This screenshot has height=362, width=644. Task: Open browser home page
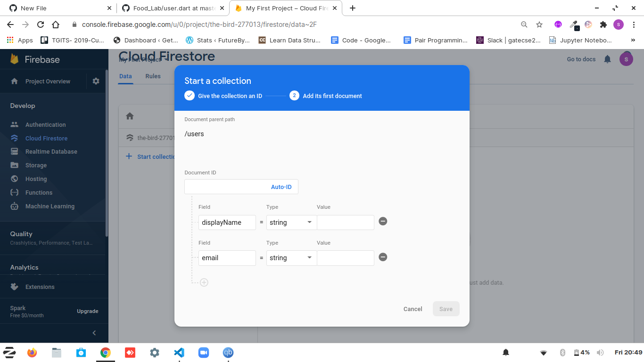pos(56,25)
